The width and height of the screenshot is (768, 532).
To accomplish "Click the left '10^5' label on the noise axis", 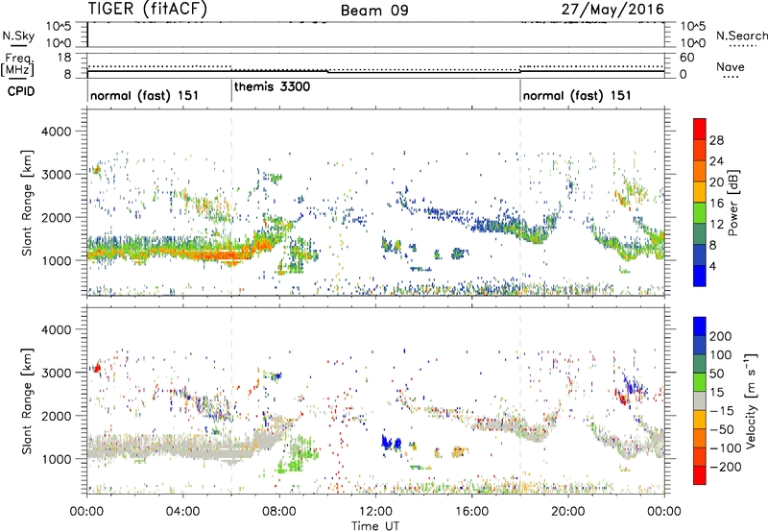I will click(60, 27).
